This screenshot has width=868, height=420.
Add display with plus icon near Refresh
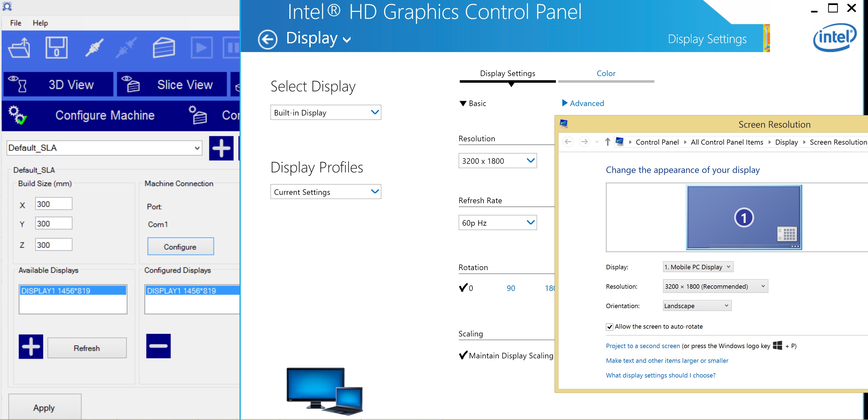click(x=31, y=346)
